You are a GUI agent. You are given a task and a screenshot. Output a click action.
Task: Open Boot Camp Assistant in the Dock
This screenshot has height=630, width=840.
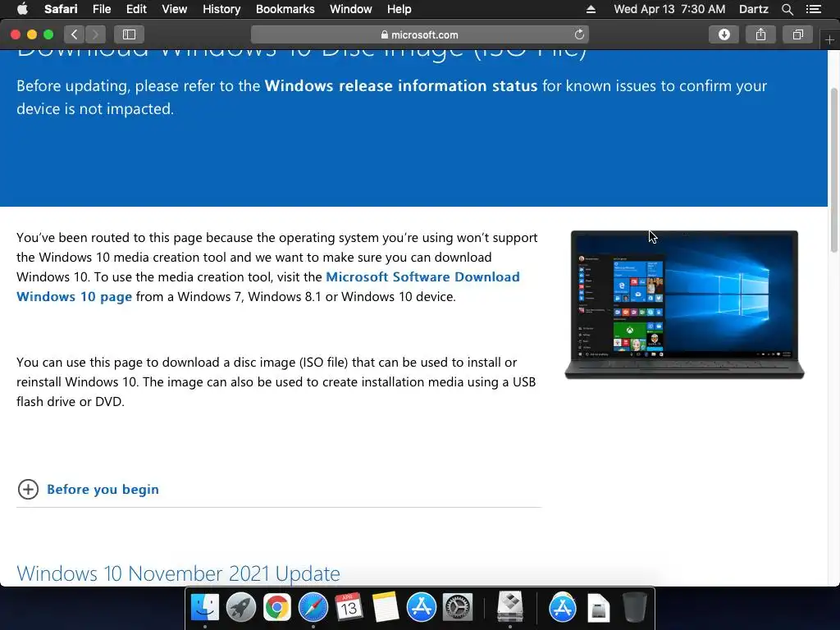(x=510, y=606)
